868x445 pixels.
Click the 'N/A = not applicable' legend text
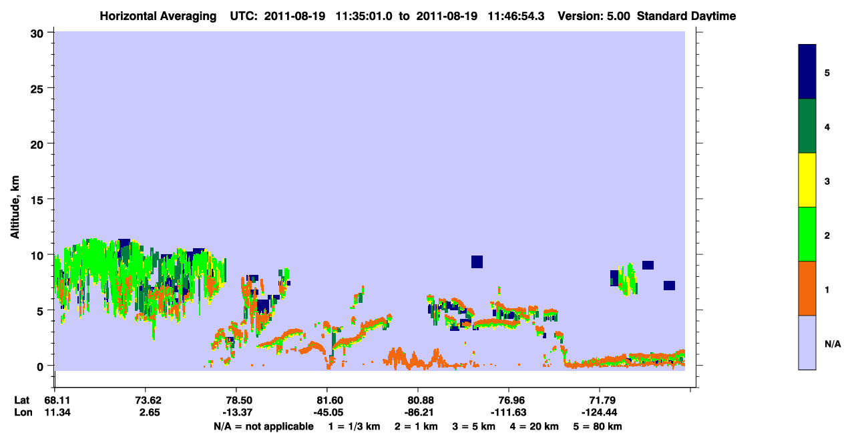tap(263, 426)
